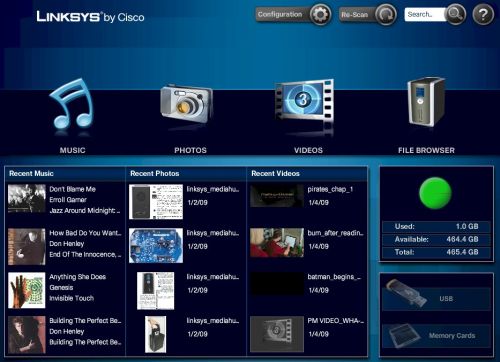The height and width of the screenshot is (362, 500).
Task: Open the hand holding device photo thumbnail
Action: 156,334
